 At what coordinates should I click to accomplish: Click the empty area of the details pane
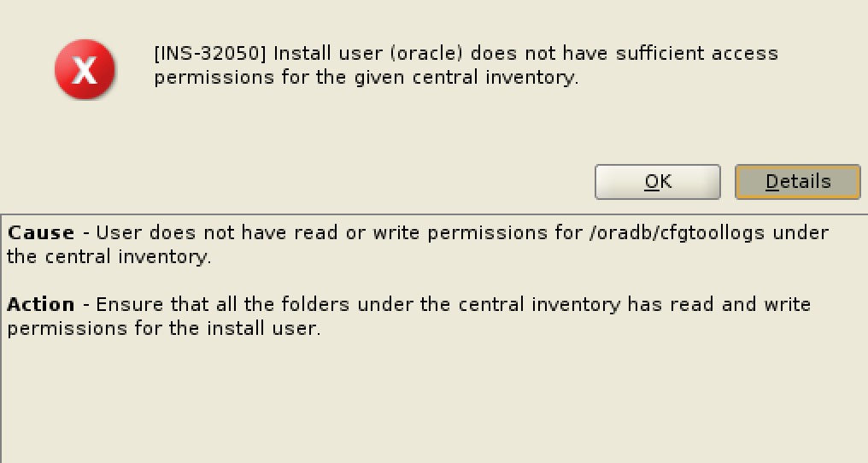click(427, 401)
